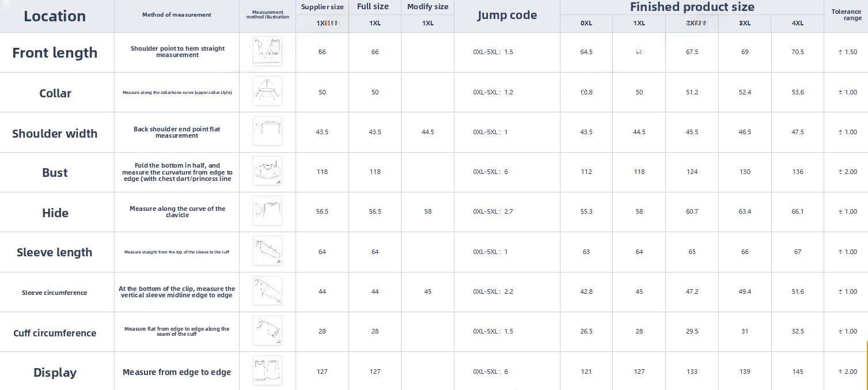Viewport: 868px width, 390px height.
Task: Click the Method of measurement header
Action: pos(176,15)
